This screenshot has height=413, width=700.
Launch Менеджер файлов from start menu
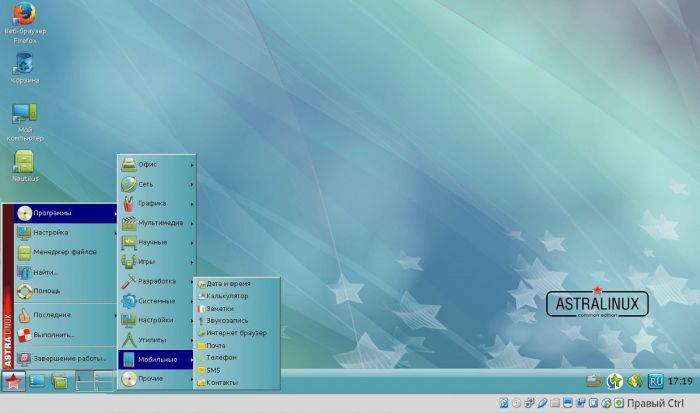point(66,252)
